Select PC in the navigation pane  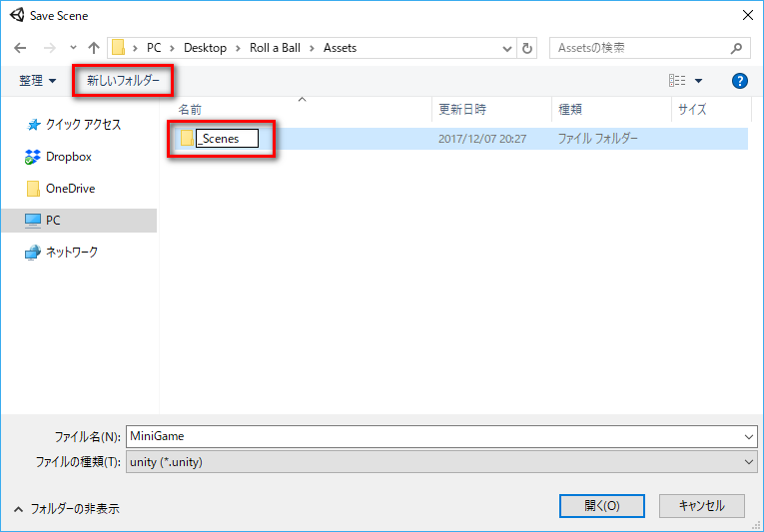click(x=79, y=221)
